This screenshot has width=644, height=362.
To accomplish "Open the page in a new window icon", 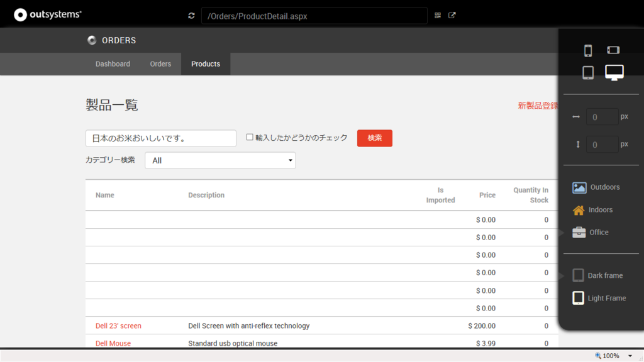I will [452, 15].
